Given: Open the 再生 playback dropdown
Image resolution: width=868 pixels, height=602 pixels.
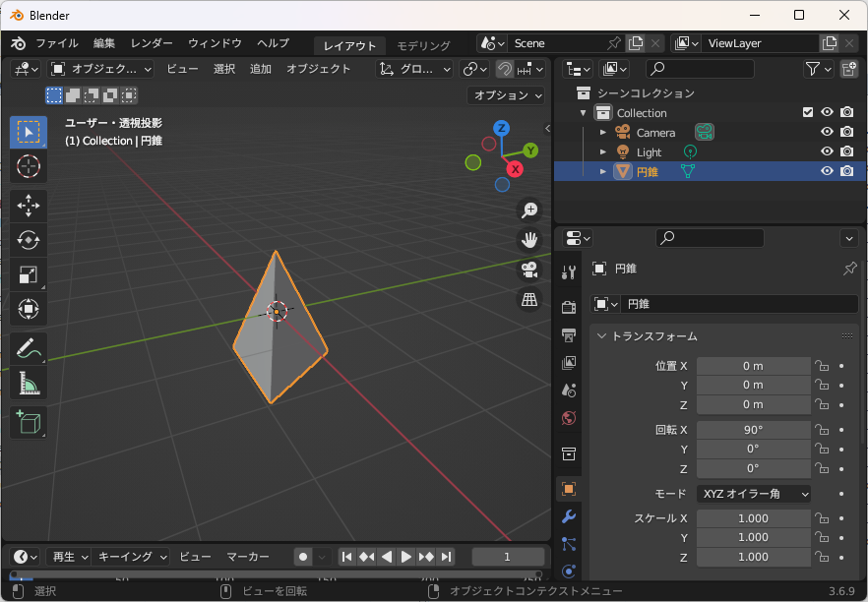Looking at the screenshot, I should pos(68,557).
